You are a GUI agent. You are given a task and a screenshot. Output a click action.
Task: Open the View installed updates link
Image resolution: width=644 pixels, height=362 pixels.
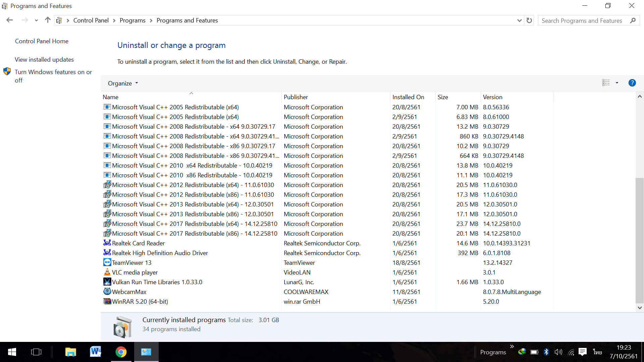coord(44,59)
